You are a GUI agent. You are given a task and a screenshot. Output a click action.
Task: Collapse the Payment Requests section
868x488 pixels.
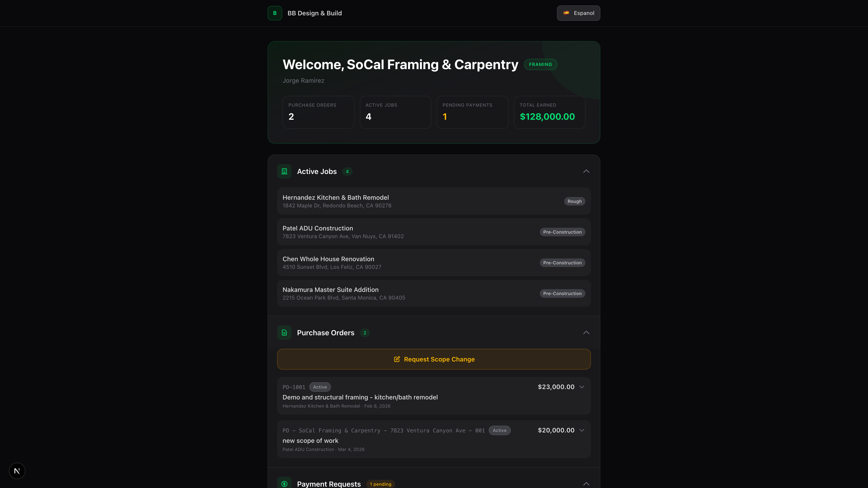tap(586, 484)
